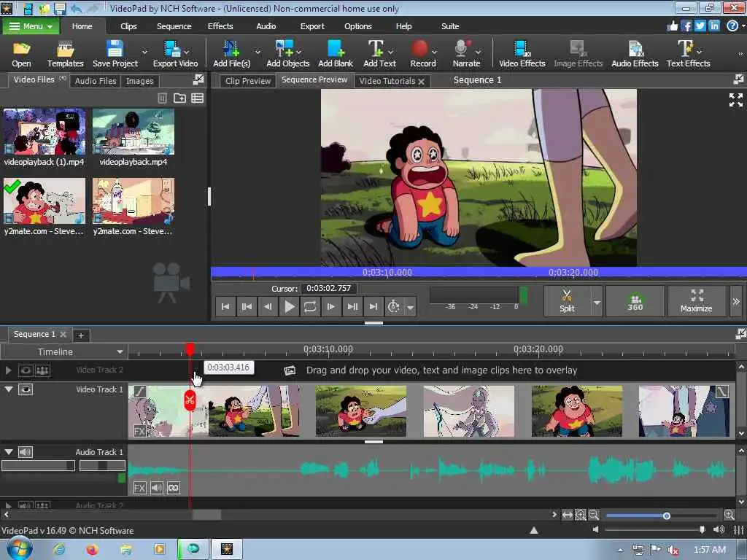Image resolution: width=747 pixels, height=560 pixels.
Task: Toggle Video Track 2 visibility eye
Action: click(26, 370)
